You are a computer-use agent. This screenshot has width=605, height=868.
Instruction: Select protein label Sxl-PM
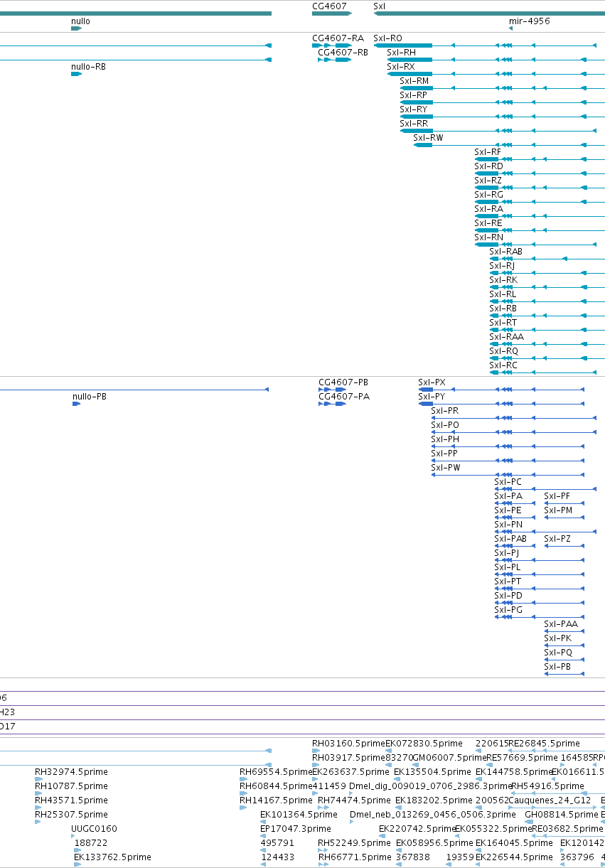pos(558,510)
